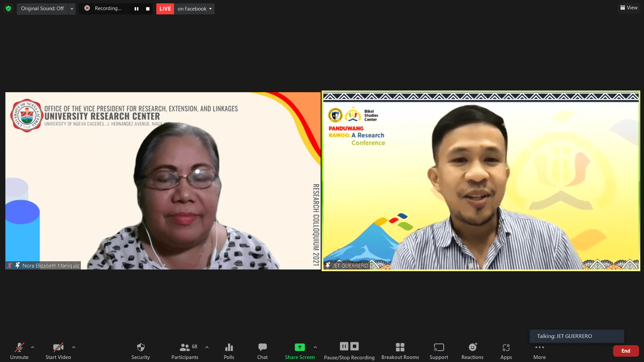Viewport: 644px width, 362px height.
Task: Open the Chat window
Action: pyautogui.click(x=262, y=347)
